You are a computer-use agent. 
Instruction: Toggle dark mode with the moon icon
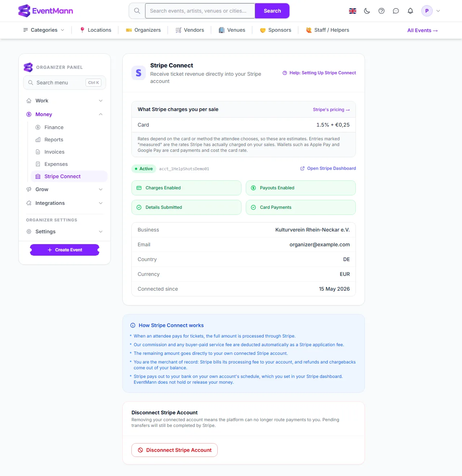(367, 11)
